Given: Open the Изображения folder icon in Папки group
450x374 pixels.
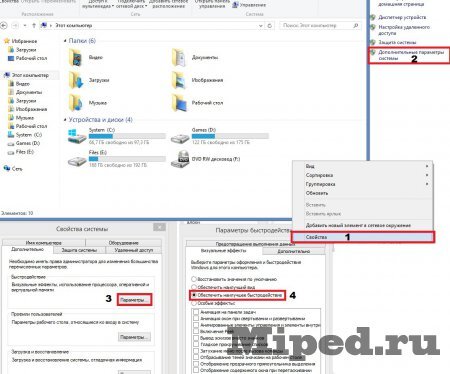Looking at the screenshot, I should (179, 80).
